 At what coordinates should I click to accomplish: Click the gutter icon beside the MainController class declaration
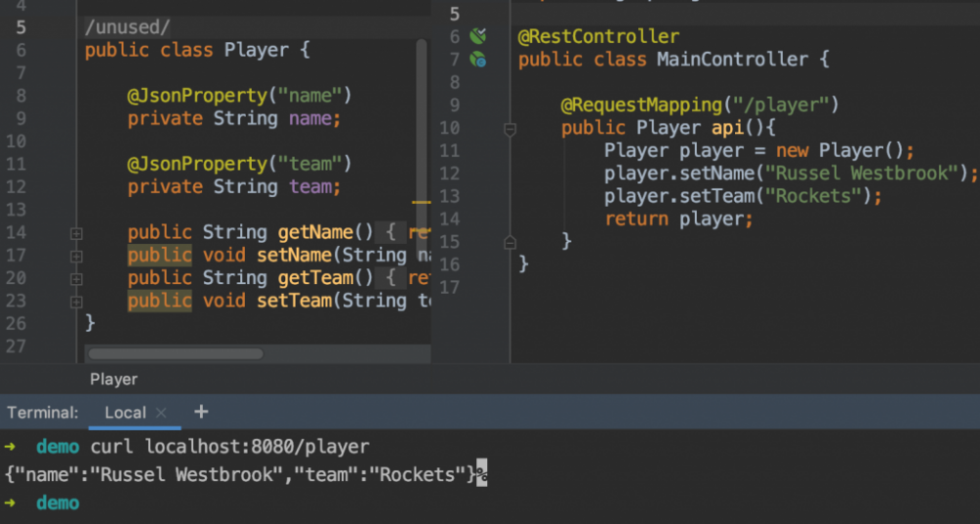click(478, 60)
